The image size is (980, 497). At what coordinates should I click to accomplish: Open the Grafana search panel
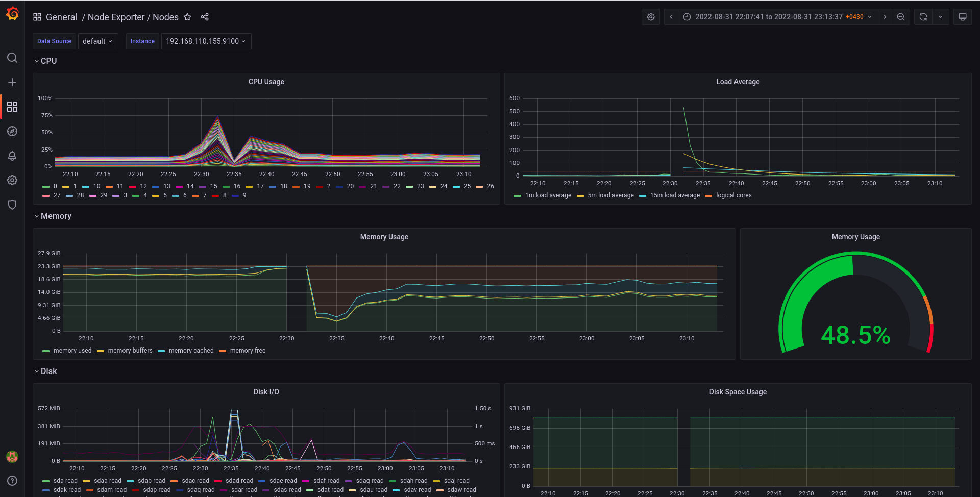(12, 58)
